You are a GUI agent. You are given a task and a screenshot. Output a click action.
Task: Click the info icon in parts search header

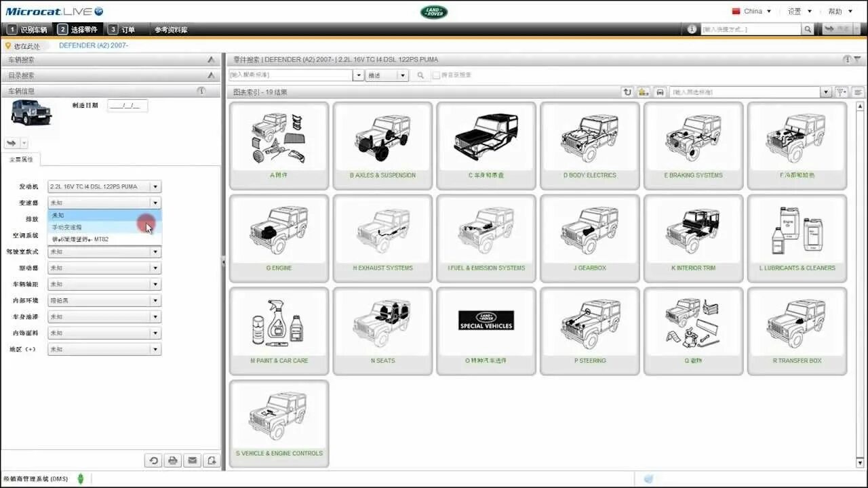coord(848,60)
